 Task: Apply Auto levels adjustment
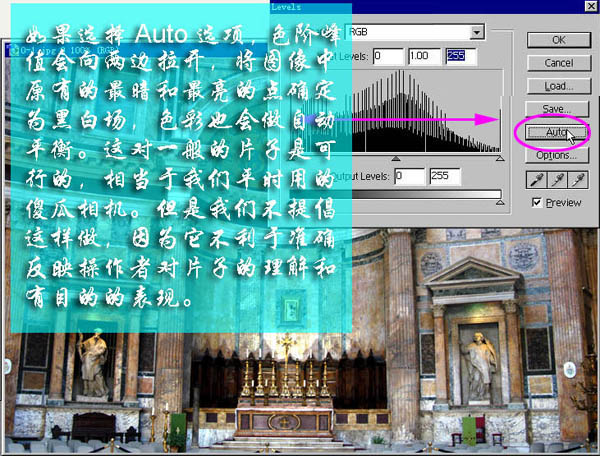tap(556, 132)
